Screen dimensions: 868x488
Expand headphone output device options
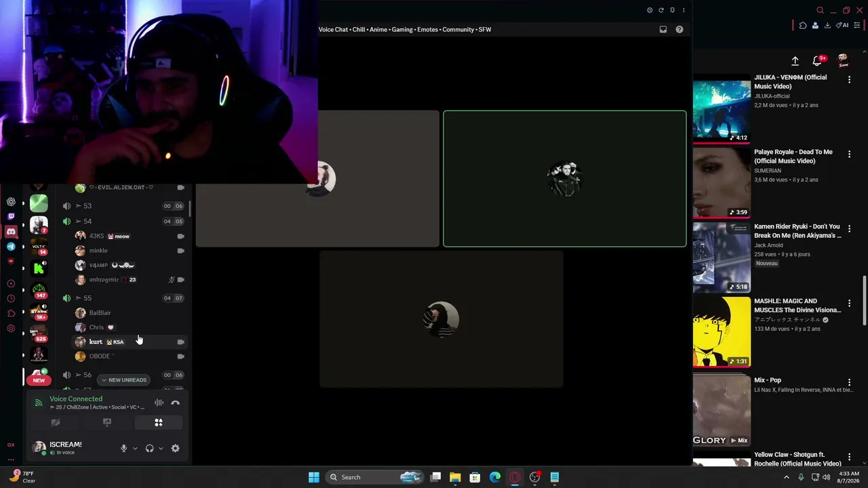point(161,448)
